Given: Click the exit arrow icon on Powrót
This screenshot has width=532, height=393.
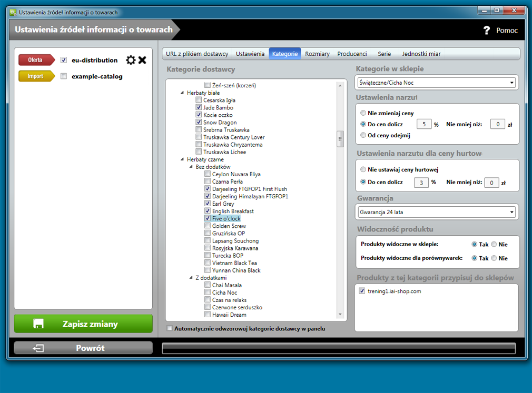Looking at the screenshot, I should pos(38,348).
